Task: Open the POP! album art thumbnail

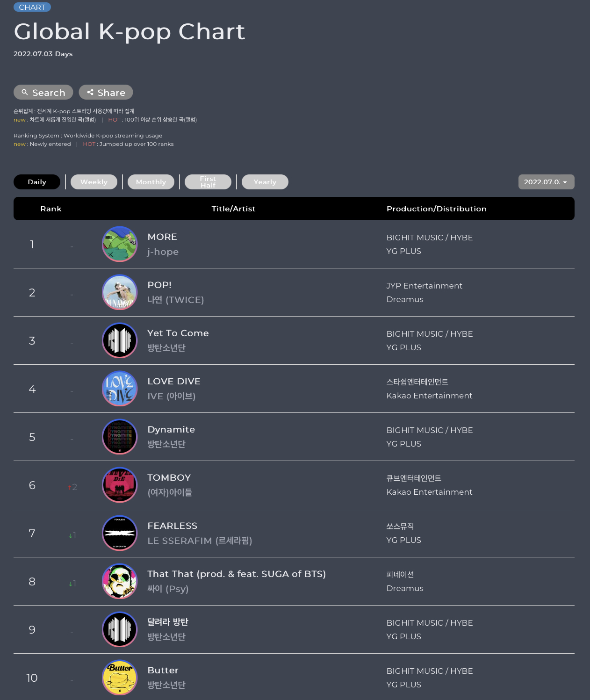Action: point(120,292)
